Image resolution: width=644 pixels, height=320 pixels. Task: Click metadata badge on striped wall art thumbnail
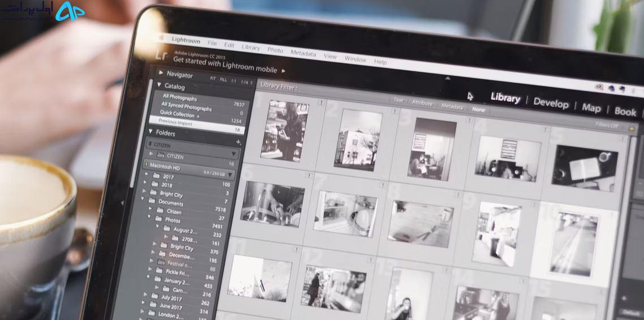[546, 129]
